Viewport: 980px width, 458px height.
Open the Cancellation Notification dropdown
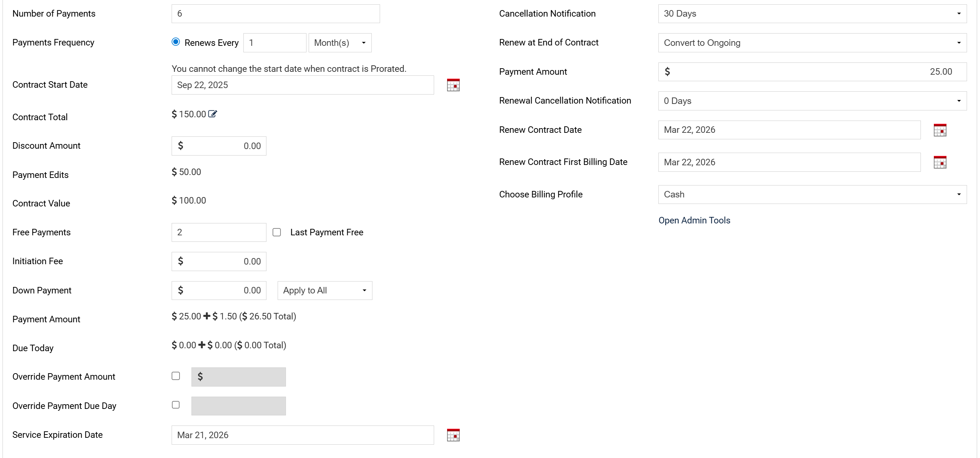tap(812, 14)
